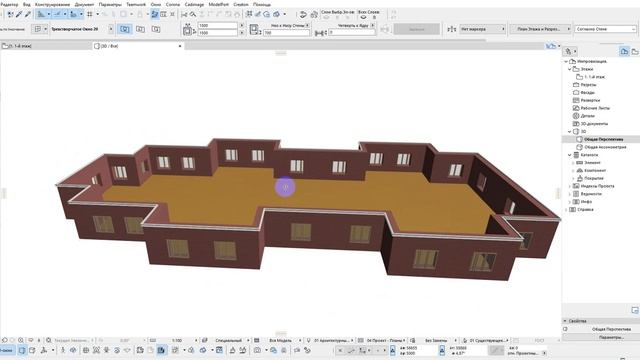Click the Параметры... button
The image size is (640, 360).
[x=611, y=338]
